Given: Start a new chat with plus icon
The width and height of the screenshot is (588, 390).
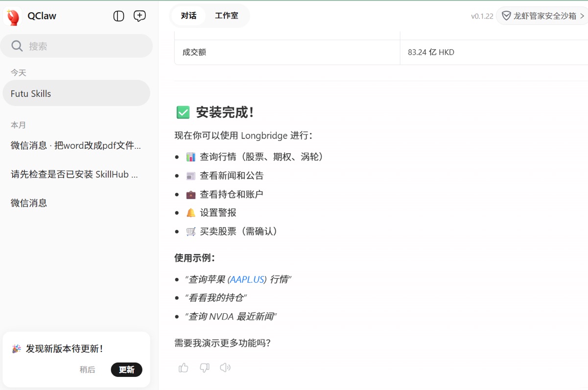Looking at the screenshot, I should [140, 16].
